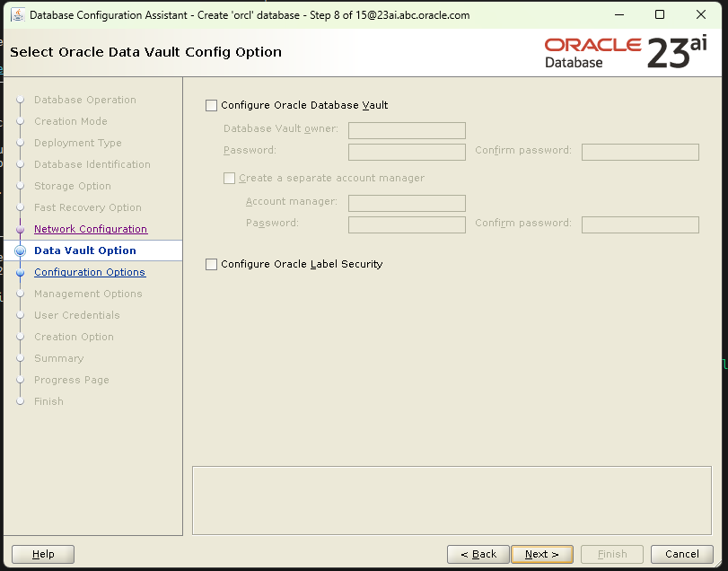The height and width of the screenshot is (571, 728).
Task: Click the highlighted Data Vault Option step marker
Action: point(20,250)
